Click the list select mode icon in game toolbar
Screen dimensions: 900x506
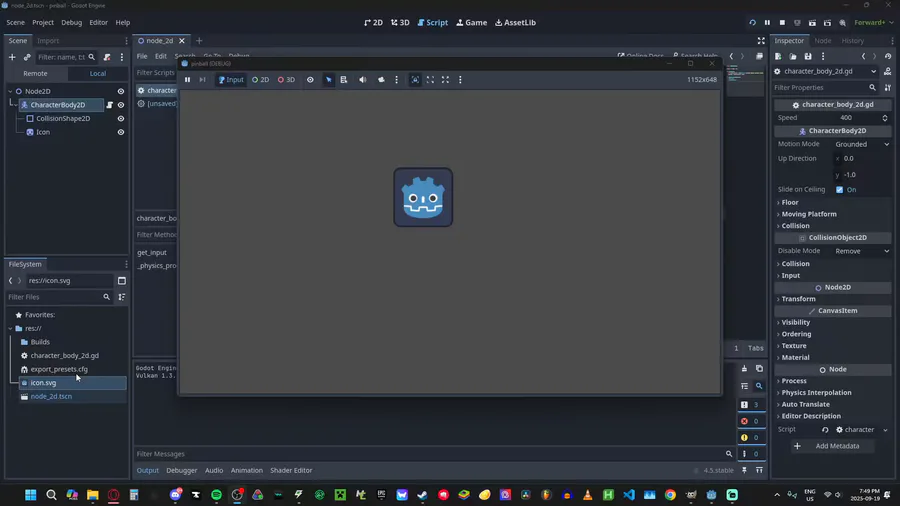(344, 80)
